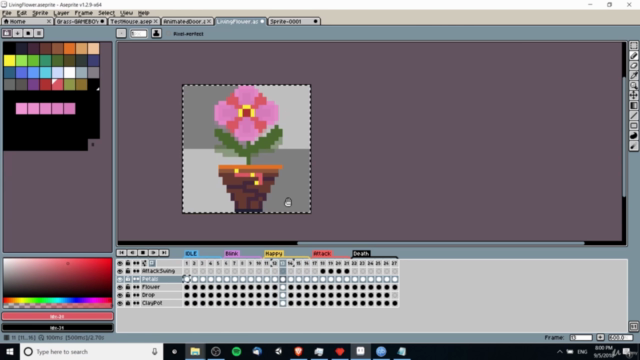This screenshot has width=640, height=360.
Task: Pick the white palette swatch
Action: [69, 73]
